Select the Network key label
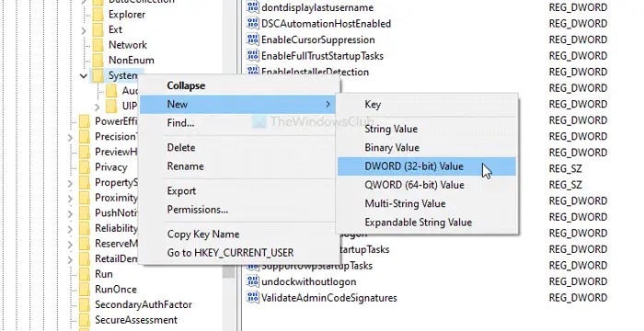Viewport: 644px width, 331px height. click(x=128, y=45)
